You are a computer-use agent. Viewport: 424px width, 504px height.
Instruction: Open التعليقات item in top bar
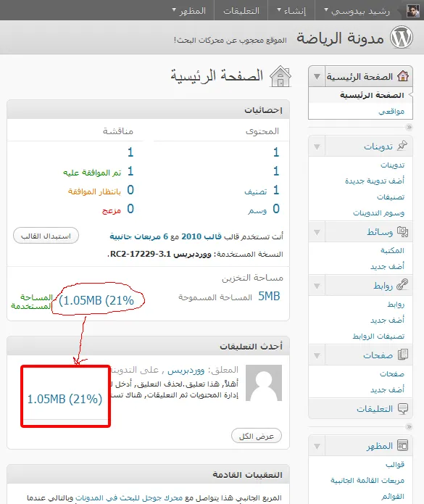pyautogui.click(x=241, y=11)
